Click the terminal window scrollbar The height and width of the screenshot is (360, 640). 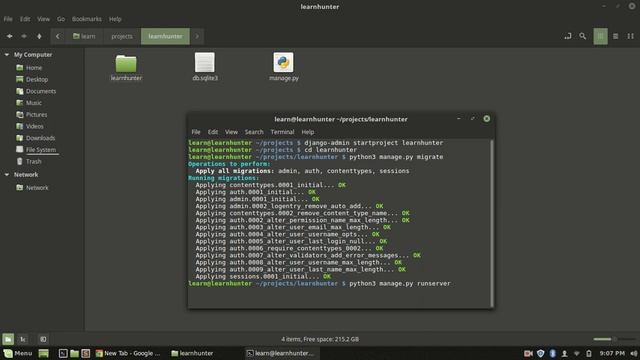point(492,223)
